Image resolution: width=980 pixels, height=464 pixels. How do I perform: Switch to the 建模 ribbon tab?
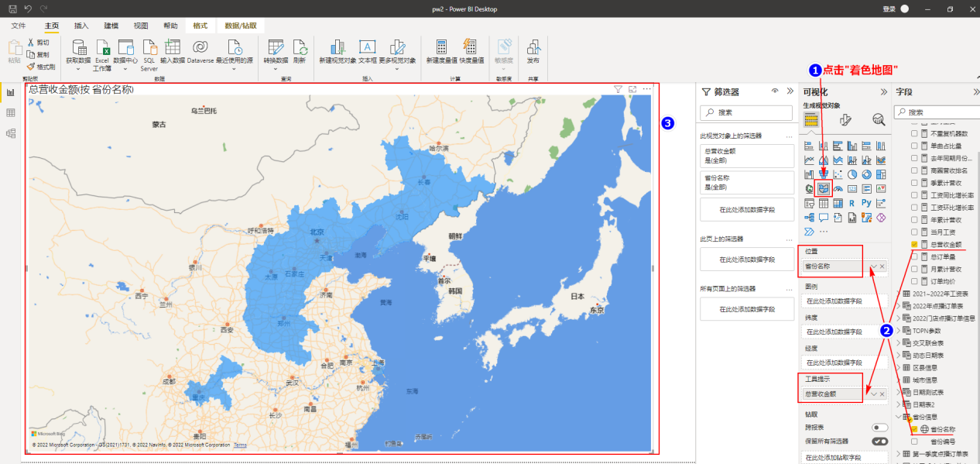pos(111,26)
